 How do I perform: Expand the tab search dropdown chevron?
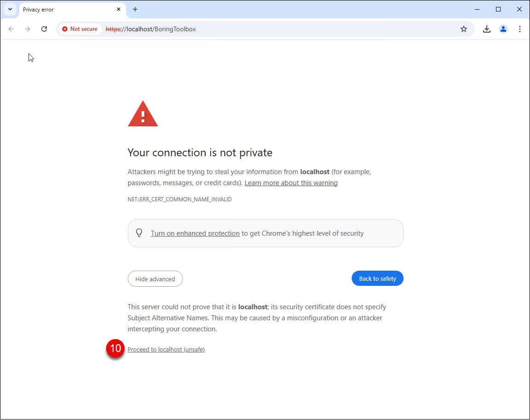point(10,10)
